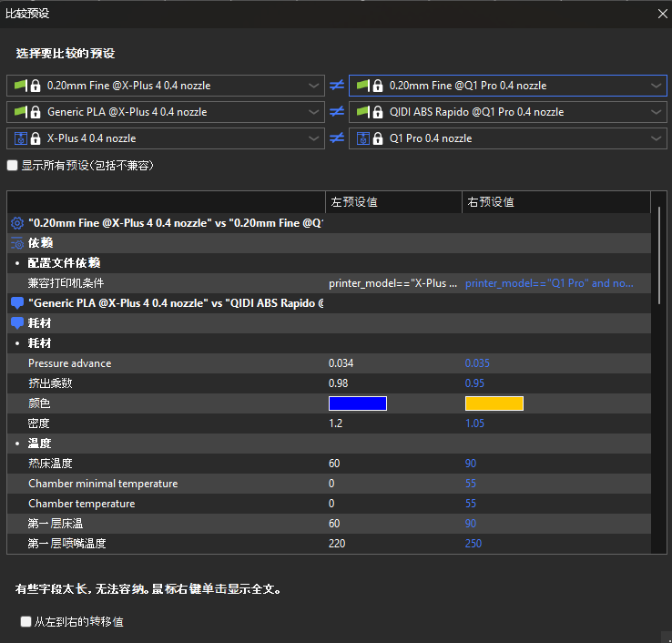Click the gear icon beside "0.20mm Fine @X-Plus 4" comparison header
672x643 pixels.
17,223
